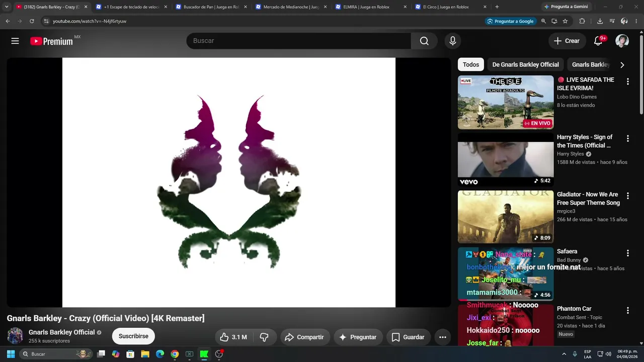Open options for Safaera video
Screen dimensions: 644x362
627,253
